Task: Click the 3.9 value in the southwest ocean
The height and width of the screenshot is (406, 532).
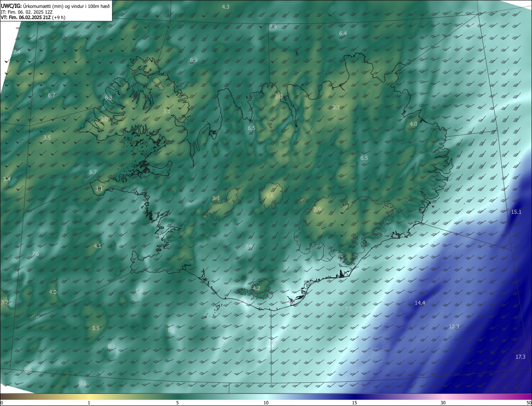Action: [x=96, y=328]
